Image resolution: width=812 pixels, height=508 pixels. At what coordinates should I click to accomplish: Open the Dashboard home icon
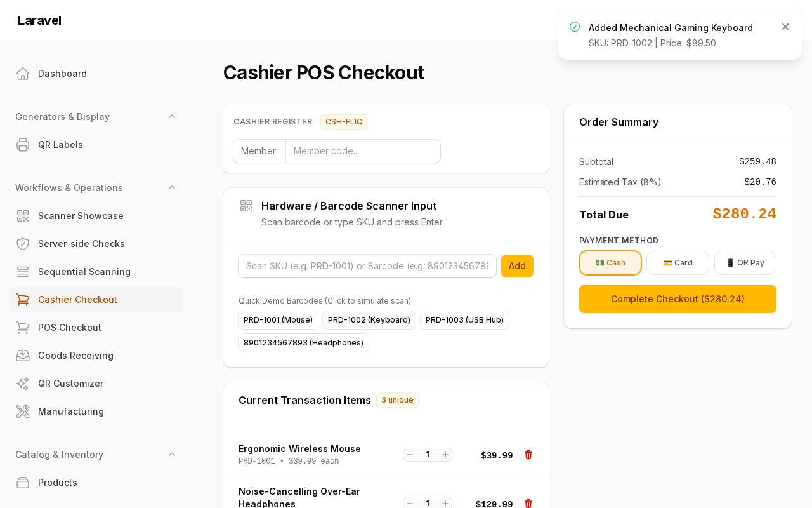[x=23, y=74]
